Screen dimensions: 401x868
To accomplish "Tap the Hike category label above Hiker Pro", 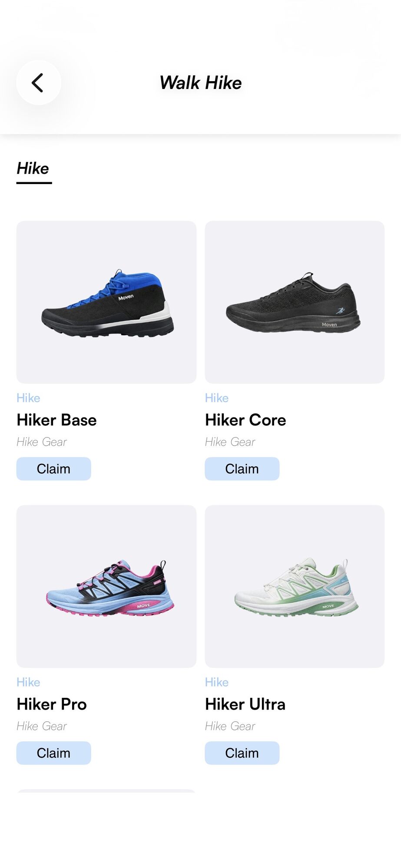I will [28, 682].
